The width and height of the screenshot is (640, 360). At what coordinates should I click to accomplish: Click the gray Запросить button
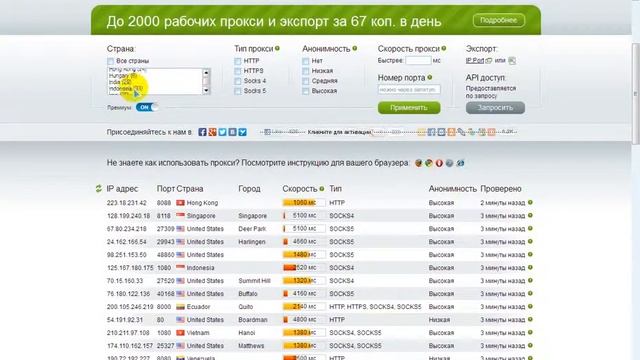495,108
